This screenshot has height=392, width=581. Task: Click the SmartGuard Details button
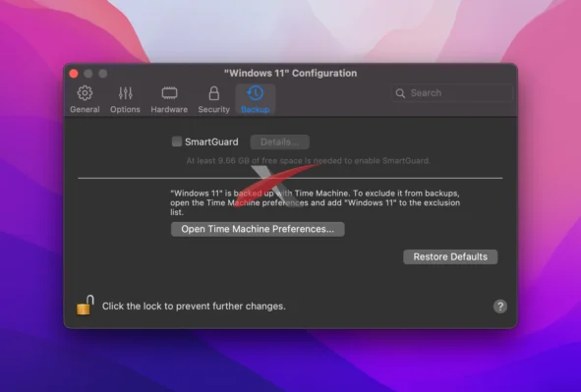click(x=280, y=142)
